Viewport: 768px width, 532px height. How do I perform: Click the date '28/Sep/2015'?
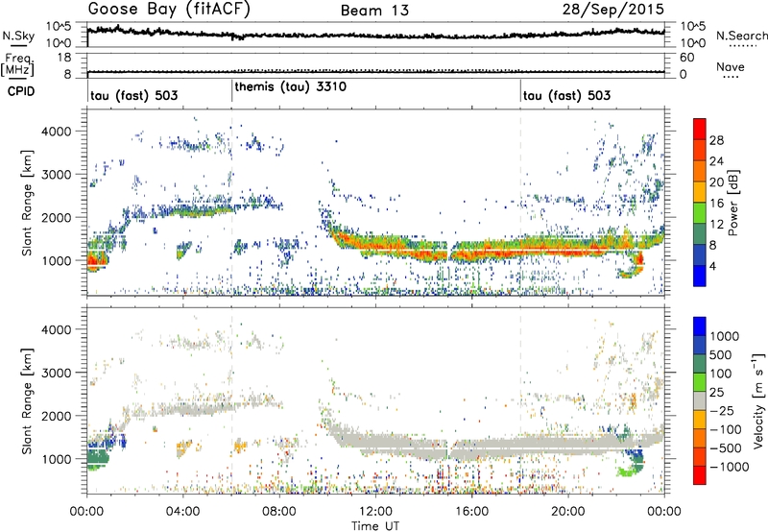[613, 10]
